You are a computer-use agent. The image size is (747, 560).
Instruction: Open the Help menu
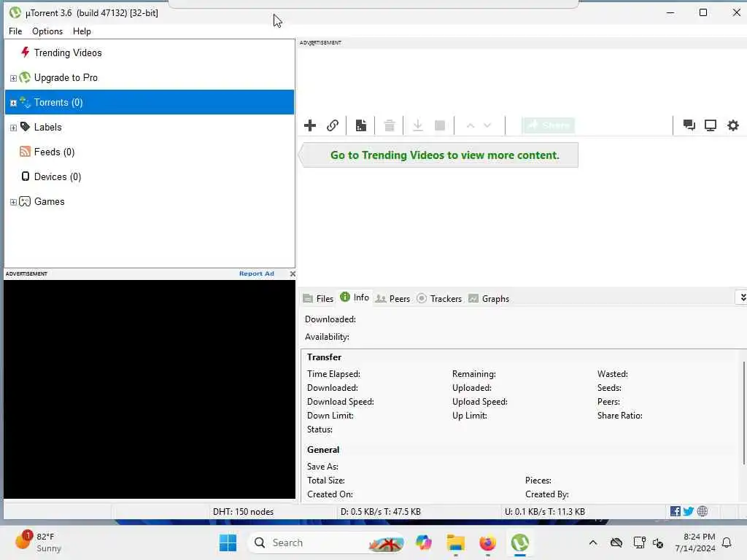(82, 31)
